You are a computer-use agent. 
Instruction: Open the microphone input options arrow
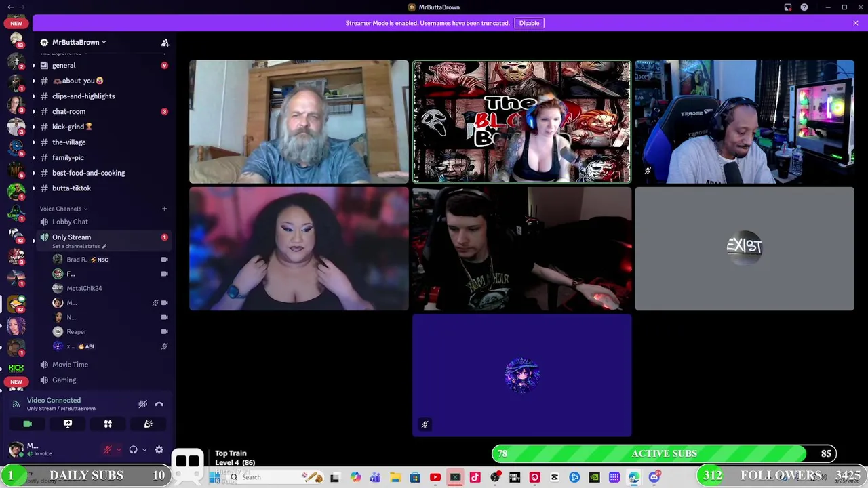coord(119,449)
